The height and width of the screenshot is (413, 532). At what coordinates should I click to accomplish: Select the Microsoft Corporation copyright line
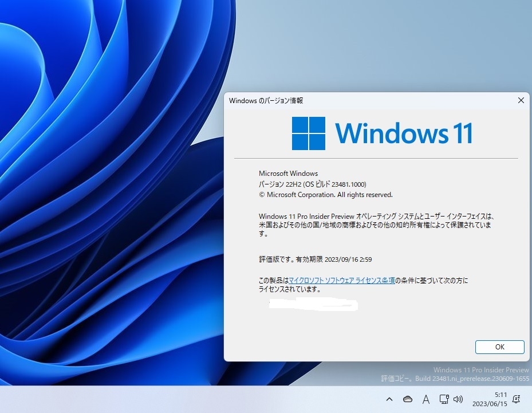(326, 195)
